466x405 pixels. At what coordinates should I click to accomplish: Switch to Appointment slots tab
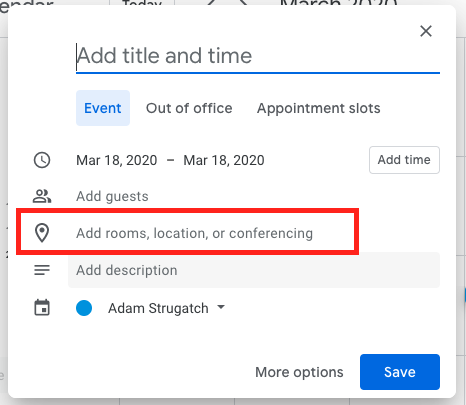point(318,108)
